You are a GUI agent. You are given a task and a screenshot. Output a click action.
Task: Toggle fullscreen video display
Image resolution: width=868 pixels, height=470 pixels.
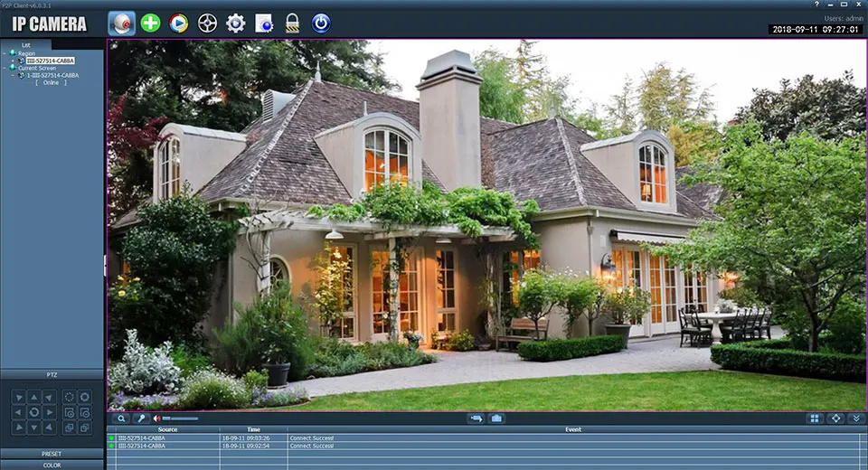(835, 418)
